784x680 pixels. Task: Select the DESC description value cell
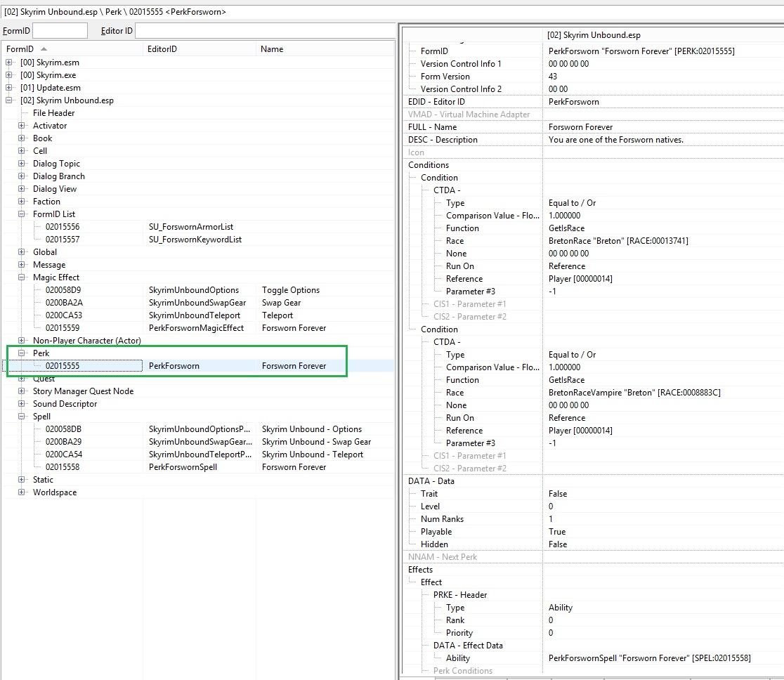(663, 140)
